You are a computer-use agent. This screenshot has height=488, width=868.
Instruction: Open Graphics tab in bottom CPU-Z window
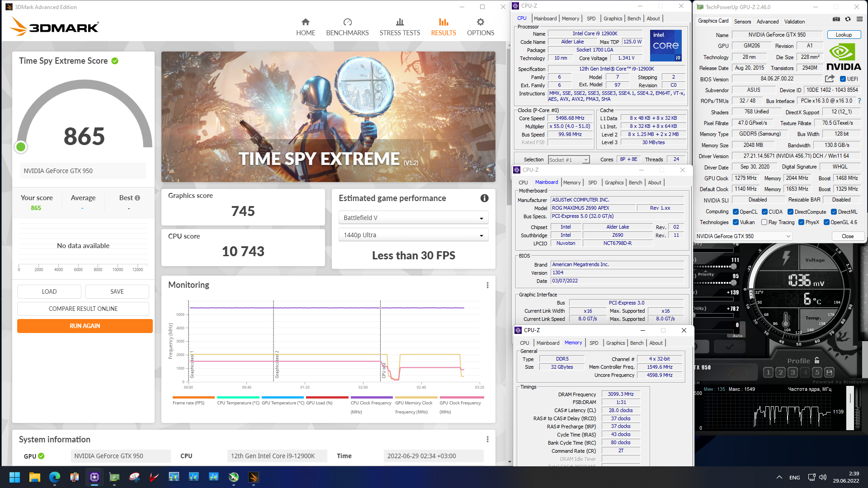615,343
